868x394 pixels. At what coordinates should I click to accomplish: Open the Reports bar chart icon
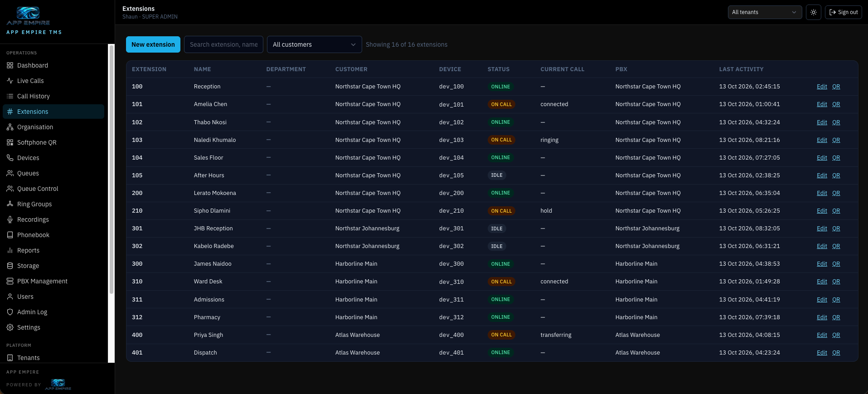click(x=10, y=250)
